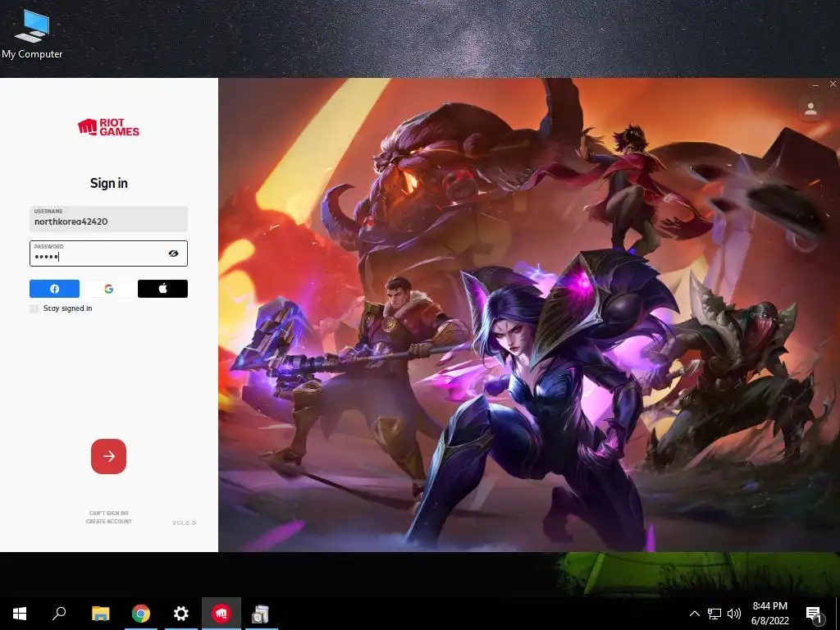
Task: Minimize the Riot client window
Action: tap(815, 84)
